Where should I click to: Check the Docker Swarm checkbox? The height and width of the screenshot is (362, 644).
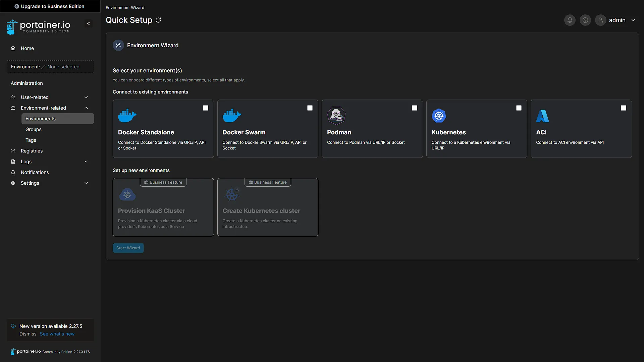coord(310,108)
